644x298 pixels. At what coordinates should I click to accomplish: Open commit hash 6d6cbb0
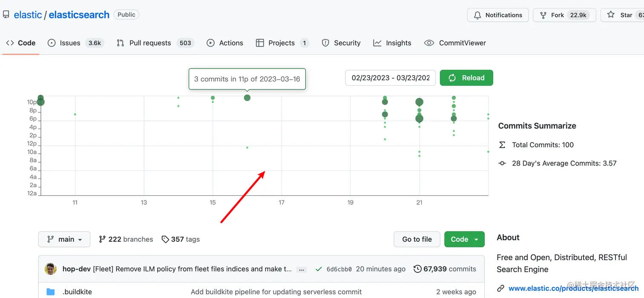(x=339, y=269)
